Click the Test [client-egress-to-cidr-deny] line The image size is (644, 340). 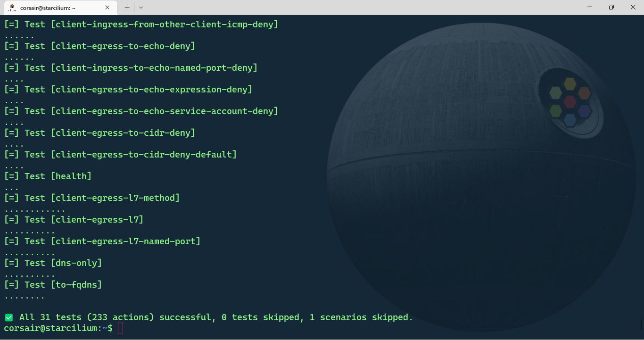pos(99,133)
